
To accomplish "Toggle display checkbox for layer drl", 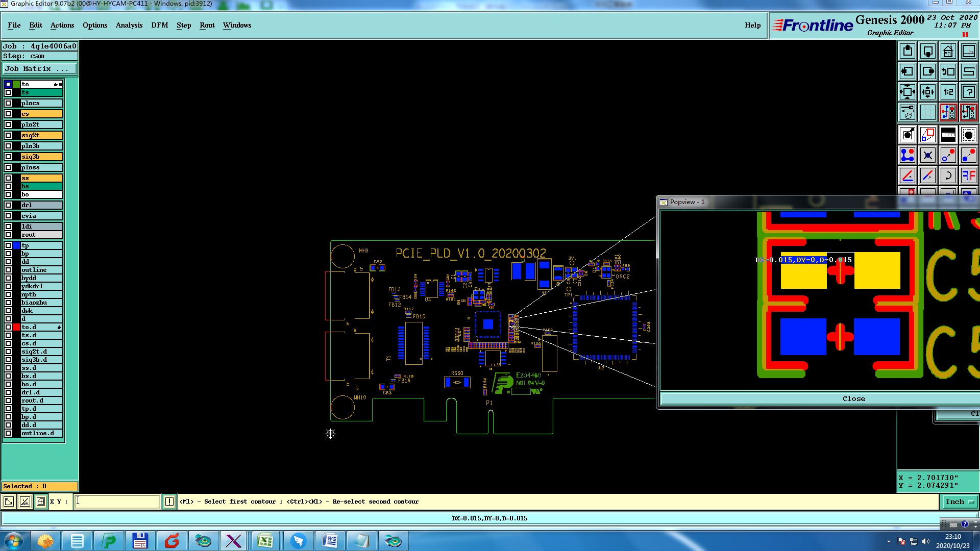I will tap(8, 205).
